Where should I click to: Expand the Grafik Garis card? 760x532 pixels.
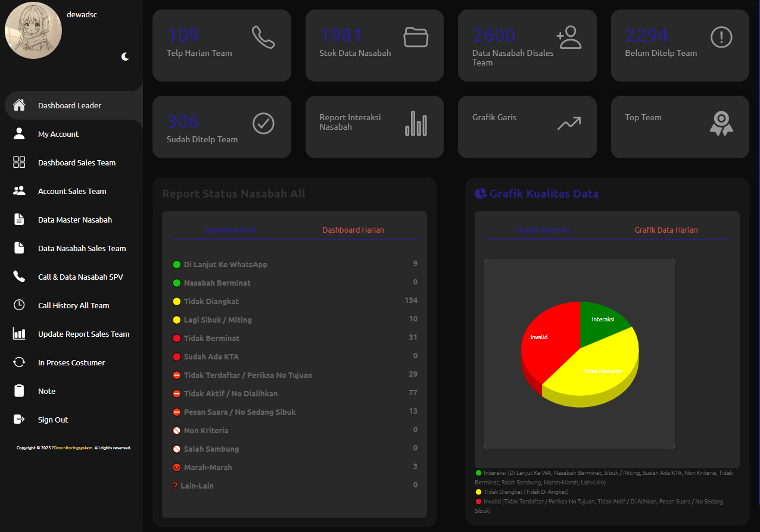pos(527,127)
